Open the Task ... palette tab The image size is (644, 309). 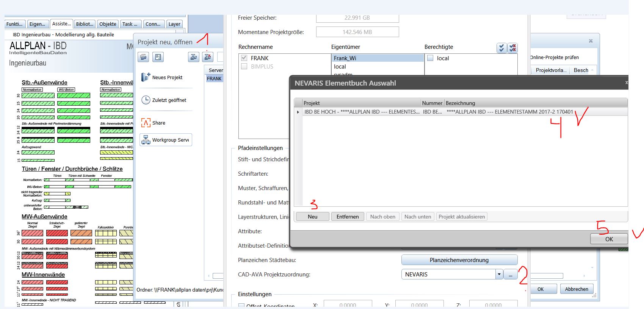coord(131,24)
